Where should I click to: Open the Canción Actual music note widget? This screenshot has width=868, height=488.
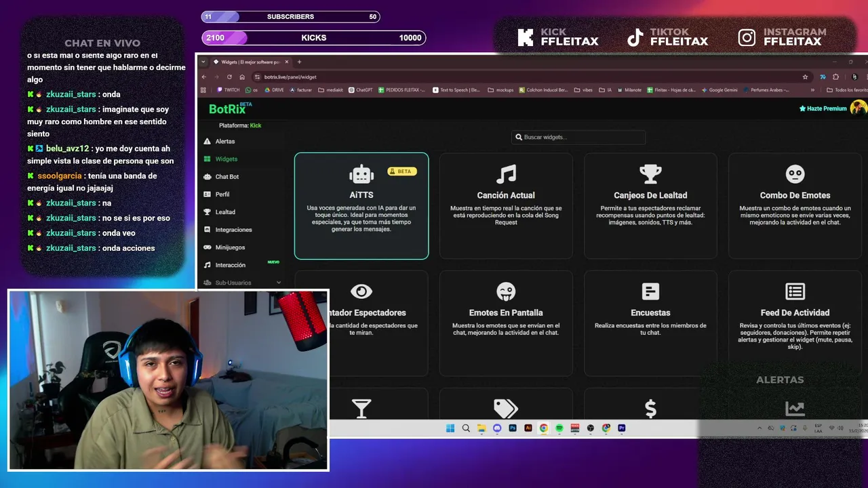coord(506,206)
